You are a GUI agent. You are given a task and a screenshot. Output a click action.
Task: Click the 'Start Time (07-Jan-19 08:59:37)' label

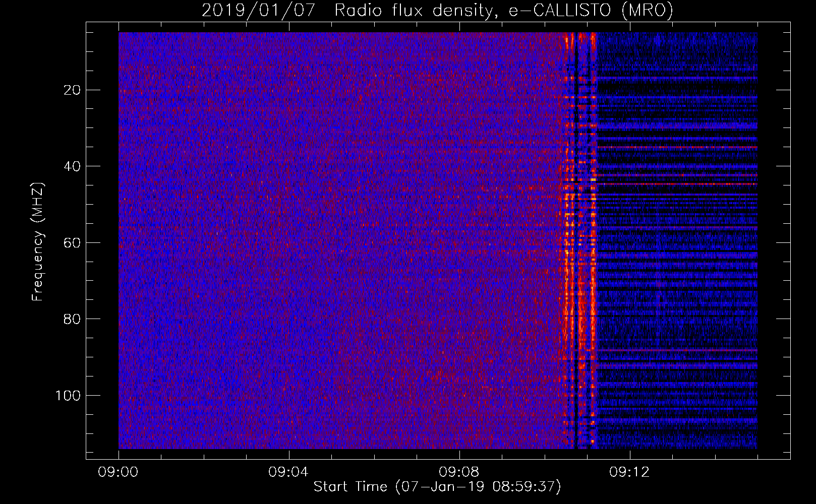pyautogui.click(x=437, y=487)
